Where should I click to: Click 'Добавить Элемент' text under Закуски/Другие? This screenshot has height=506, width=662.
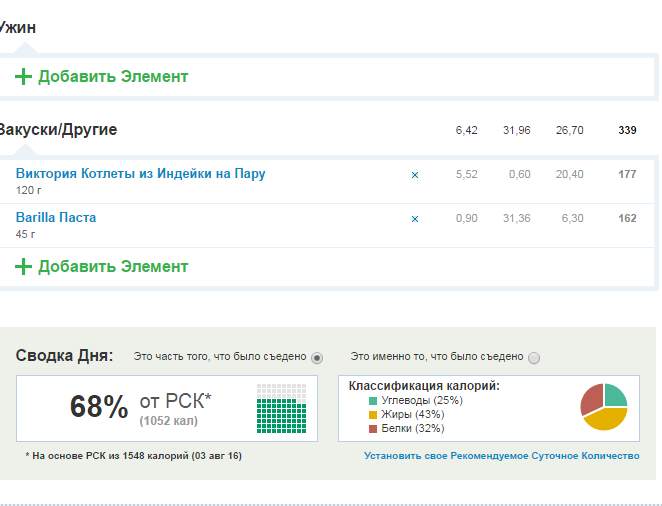(x=113, y=267)
